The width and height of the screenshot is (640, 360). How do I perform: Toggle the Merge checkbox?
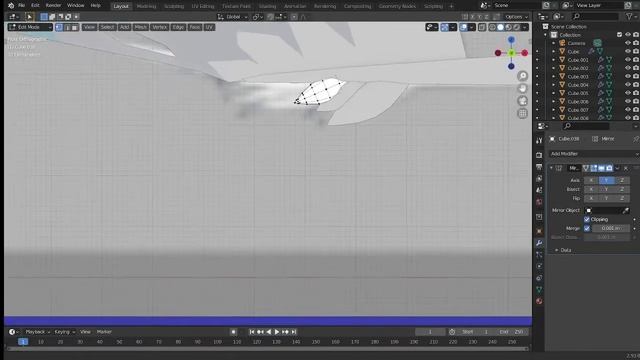point(587,229)
